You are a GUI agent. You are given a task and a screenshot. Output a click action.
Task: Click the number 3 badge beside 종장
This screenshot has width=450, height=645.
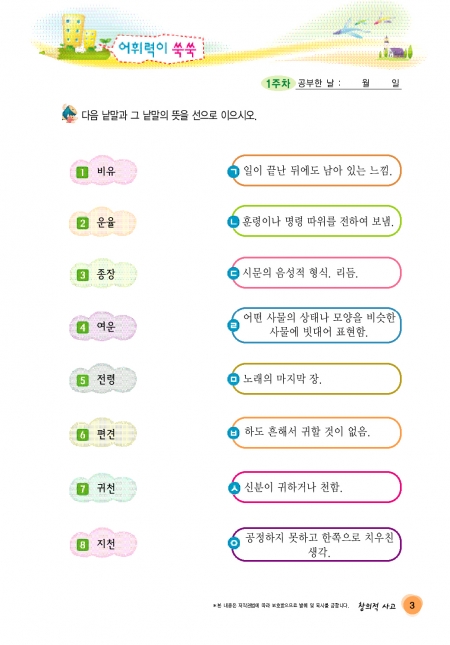(x=83, y=275)
